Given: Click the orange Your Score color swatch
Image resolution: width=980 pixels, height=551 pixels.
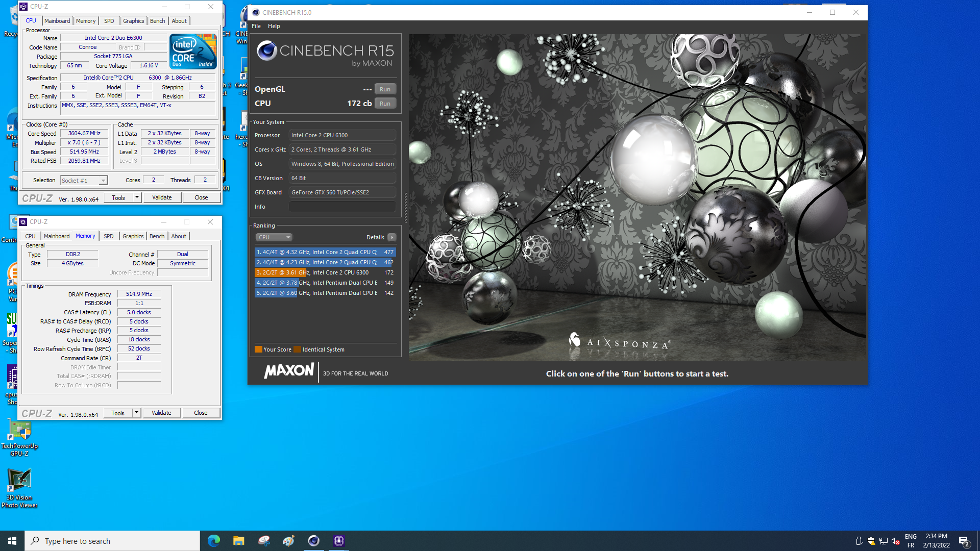Looking at the screenshot, I should pos(258,349).
